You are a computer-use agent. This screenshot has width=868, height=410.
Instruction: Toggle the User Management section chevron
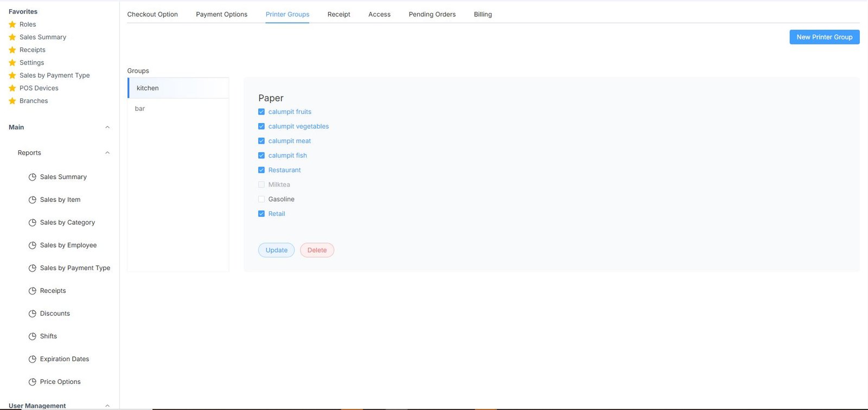(x=107, y=405)
